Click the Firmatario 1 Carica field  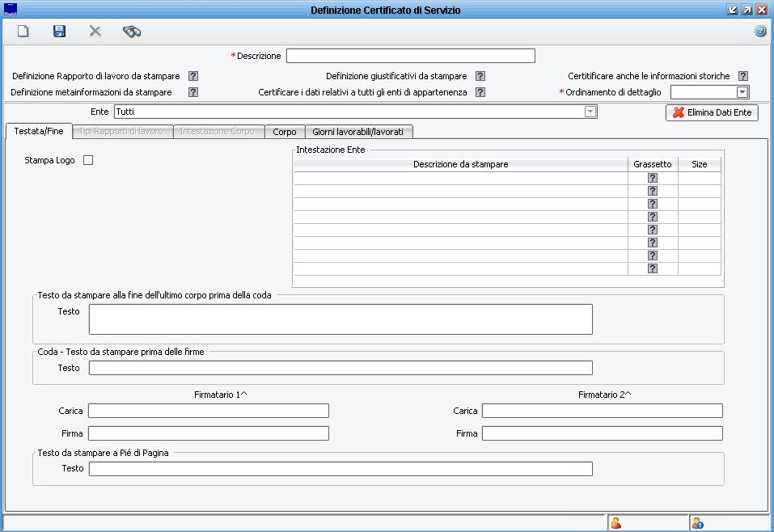point(209,411)
